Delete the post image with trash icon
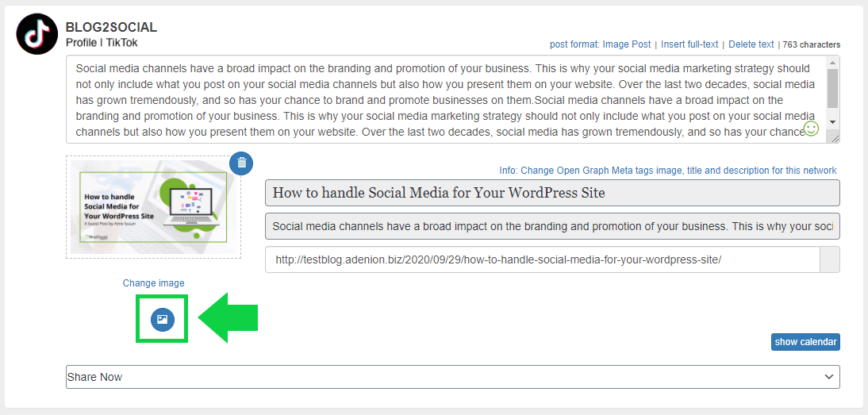 click(x=241, y=163)
